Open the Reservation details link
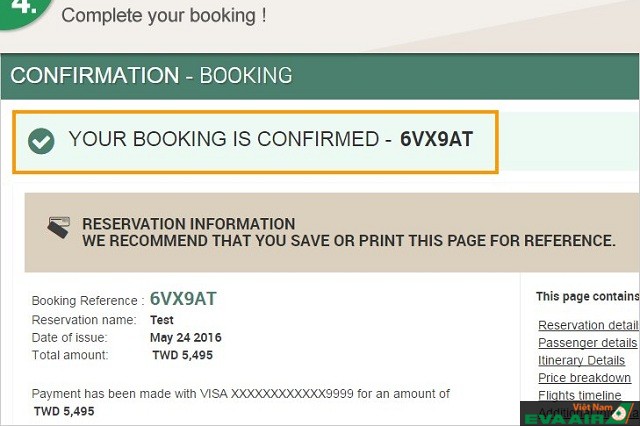This screenshot has height=426, width=640. 588,325
